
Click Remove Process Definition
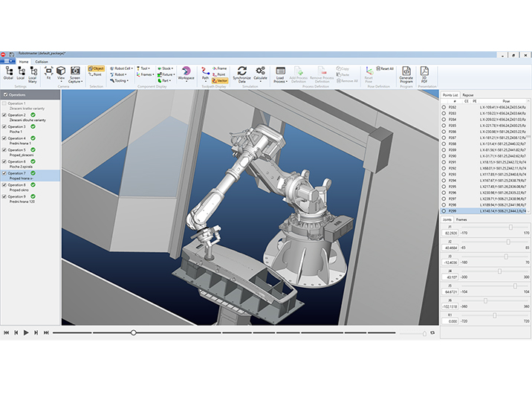pos(322,74)
